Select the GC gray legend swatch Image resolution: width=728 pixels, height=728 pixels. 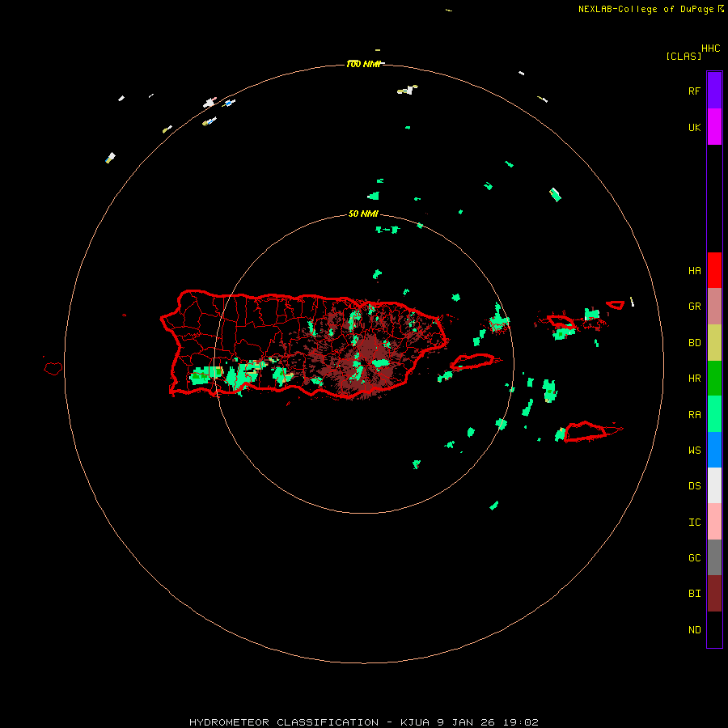pos(714,557)
